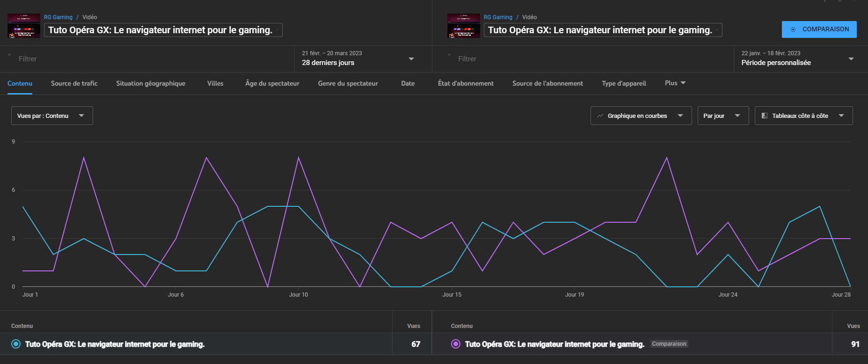Click the right comparison video thumbnail
The width and height of the screenshot is (868, 364).
464,26
